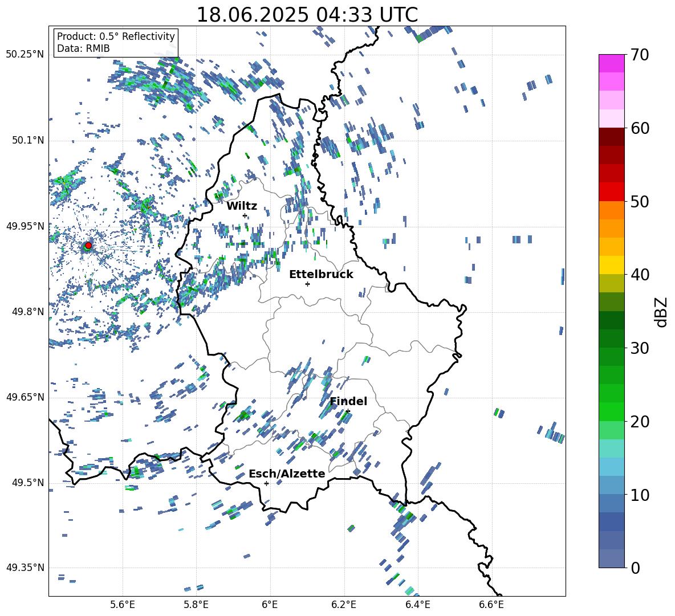Click the Data: RMIB text

click(x=83, y=48)
